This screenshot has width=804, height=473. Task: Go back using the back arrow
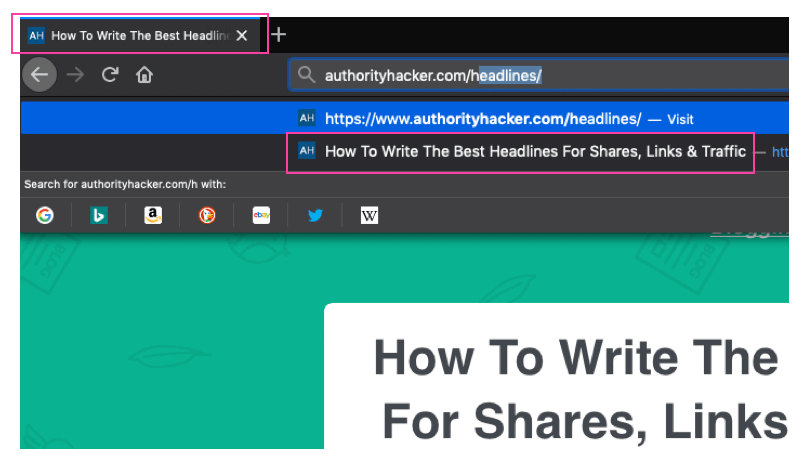[39, 75]
